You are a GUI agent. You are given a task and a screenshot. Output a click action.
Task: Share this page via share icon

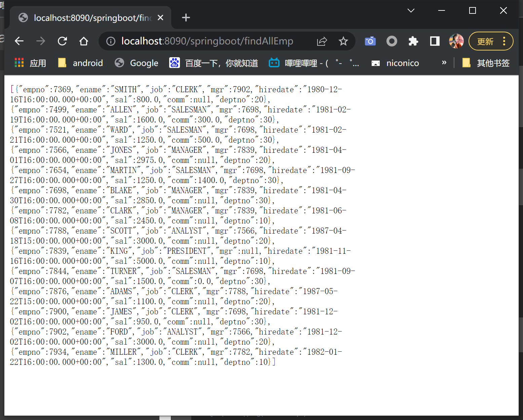322,41
